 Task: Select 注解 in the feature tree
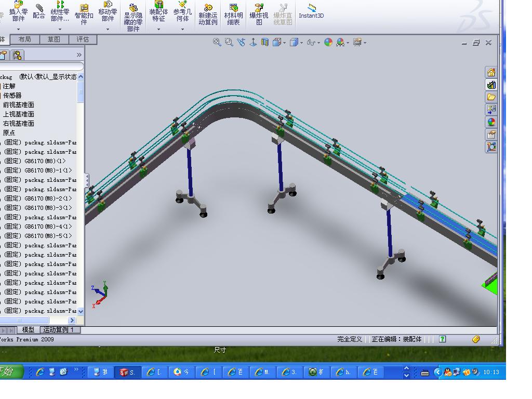click(9, 86)
